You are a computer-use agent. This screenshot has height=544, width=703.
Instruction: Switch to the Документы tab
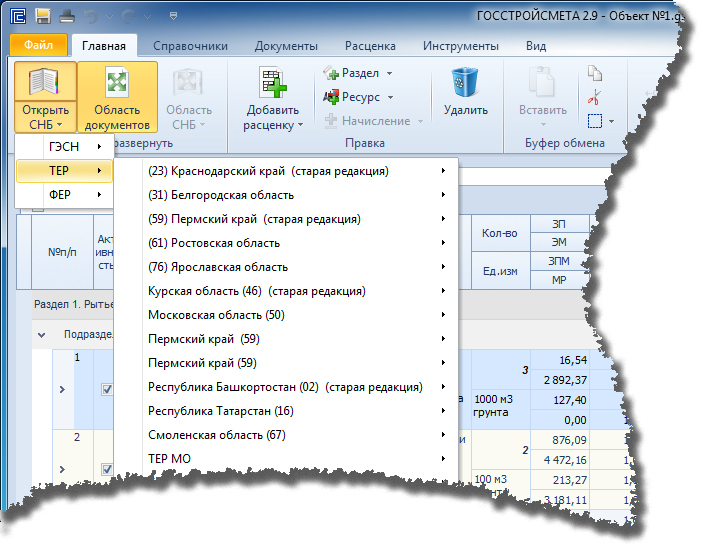coord(286,46)
